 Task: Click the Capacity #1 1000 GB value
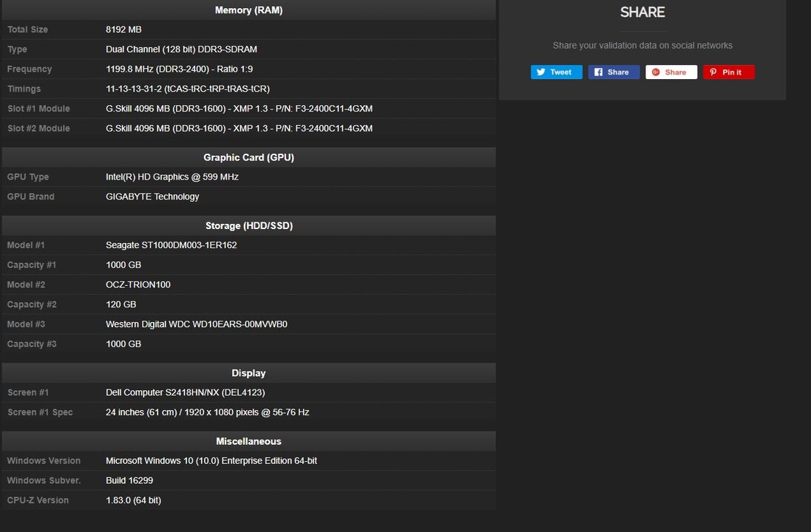pos(123,265)
